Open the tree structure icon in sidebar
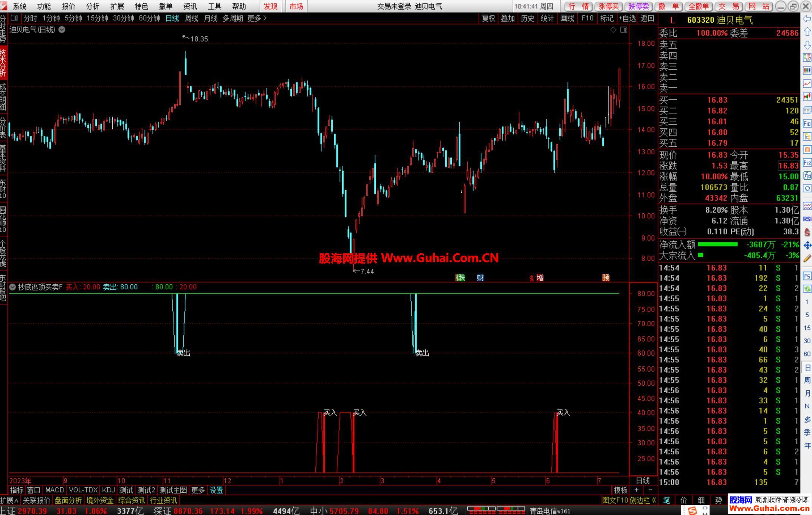 click(807, 136)
